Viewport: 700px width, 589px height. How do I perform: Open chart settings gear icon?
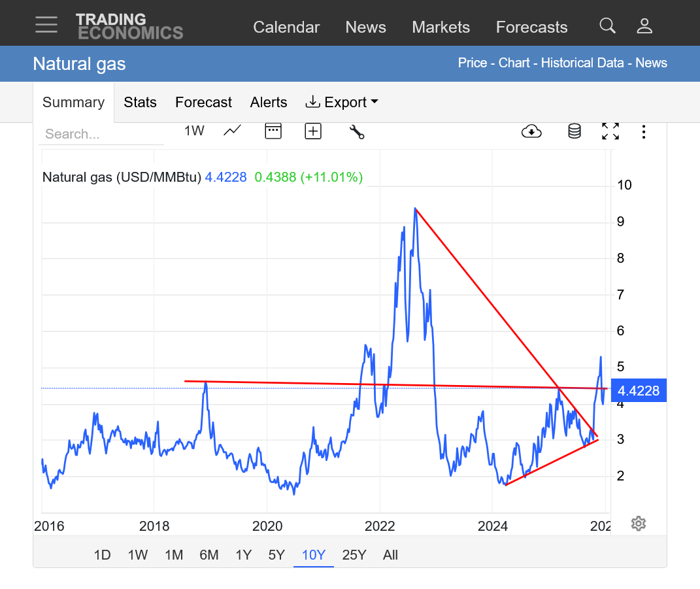coord(639,524)
